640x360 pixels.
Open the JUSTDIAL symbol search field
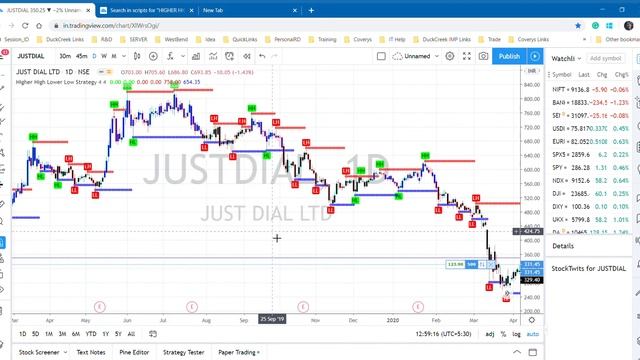pyautogui.click(x=31, y=56)
